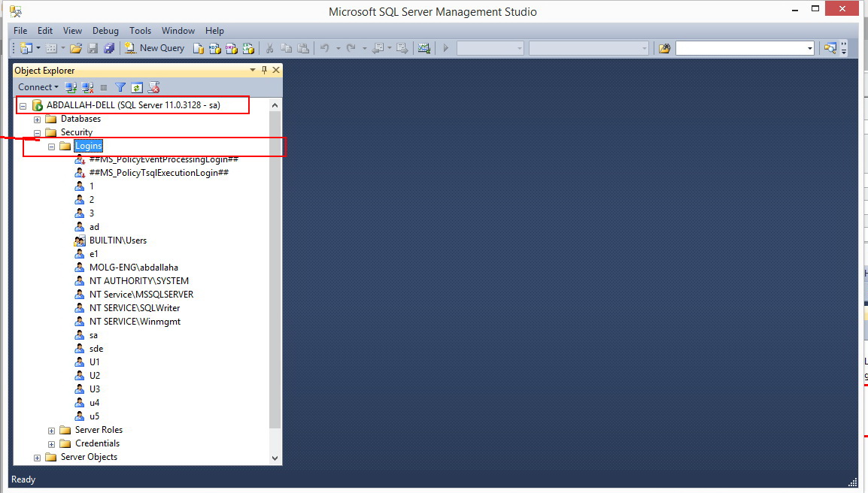
Task: Open the Undo history dropdown arrow
Action: [x=338, y=48]
